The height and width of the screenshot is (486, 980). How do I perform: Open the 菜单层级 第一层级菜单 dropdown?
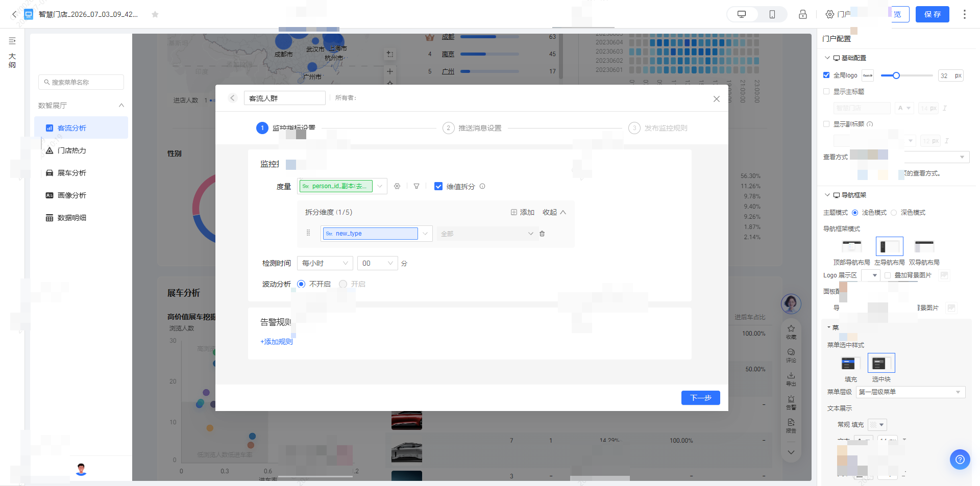click(910, 392)
